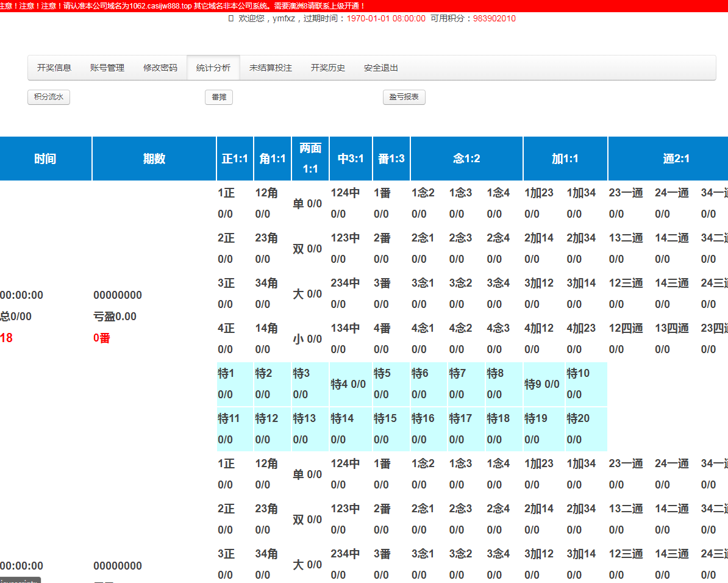Select the 统计分析 tab
The height and width of the screenshot is (583, 728).
213,68
